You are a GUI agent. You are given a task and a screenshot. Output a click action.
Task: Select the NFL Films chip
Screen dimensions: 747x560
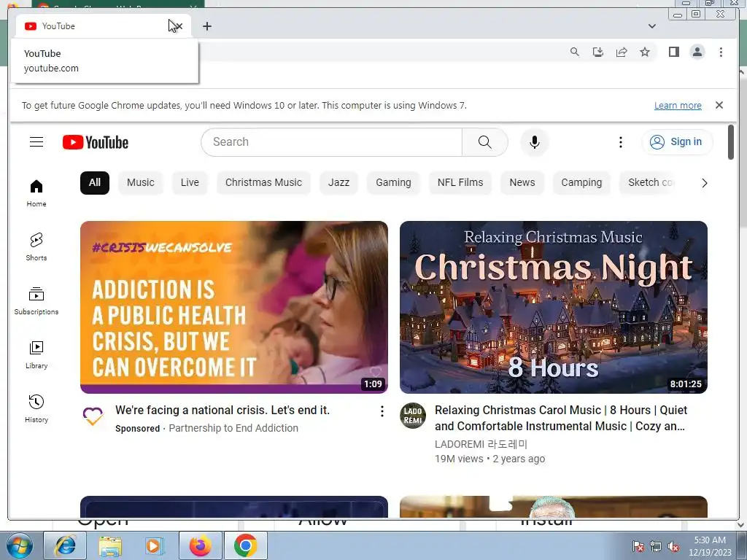(460, 183)
